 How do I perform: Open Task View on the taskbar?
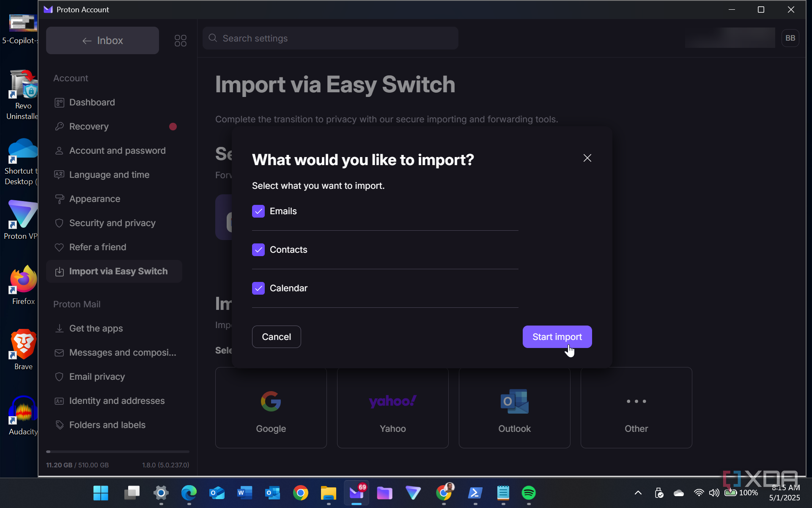(x=132, y=493)
